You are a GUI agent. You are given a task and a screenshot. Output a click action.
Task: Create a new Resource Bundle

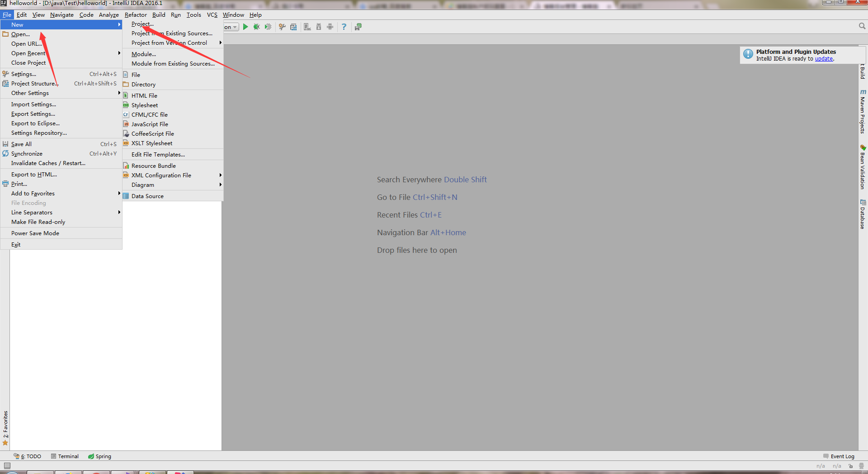coord(173,166)
